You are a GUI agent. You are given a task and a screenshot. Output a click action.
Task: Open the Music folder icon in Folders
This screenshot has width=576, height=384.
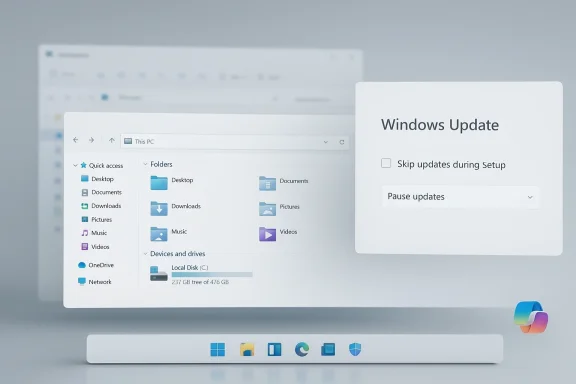(x=159, y=234)
